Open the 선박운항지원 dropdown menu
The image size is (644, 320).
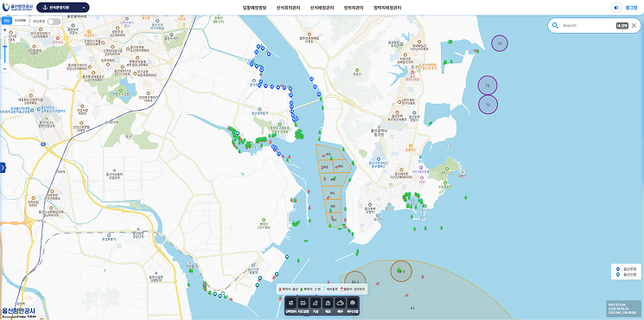coord(63,8)
